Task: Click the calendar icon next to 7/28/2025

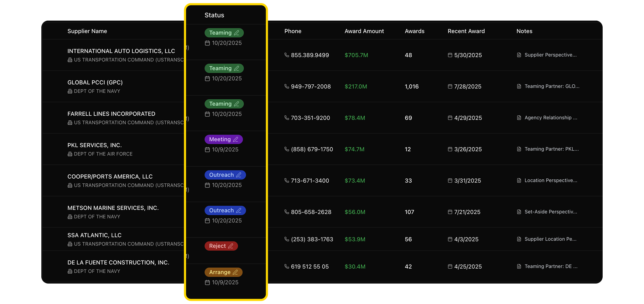Action: (x=450, y=86)
